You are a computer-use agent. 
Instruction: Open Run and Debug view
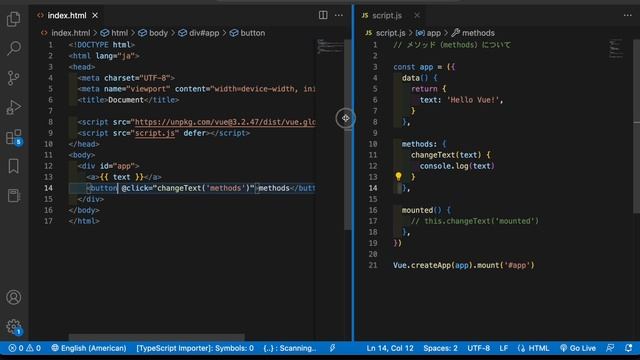tap(13, 107)
